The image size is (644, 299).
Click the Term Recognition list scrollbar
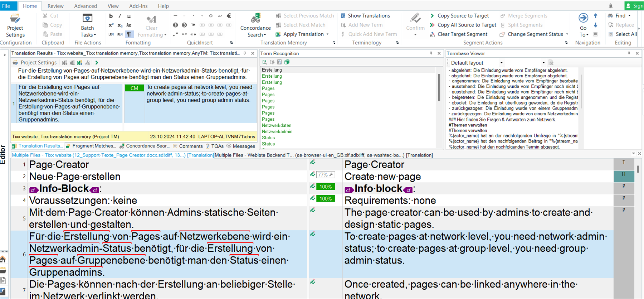[439, 88]
